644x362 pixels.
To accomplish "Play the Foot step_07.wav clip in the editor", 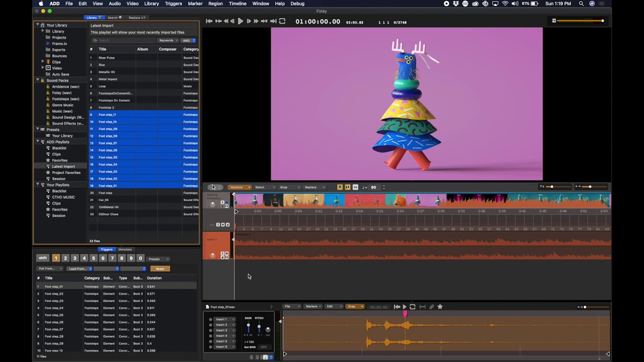I will 405,307.
